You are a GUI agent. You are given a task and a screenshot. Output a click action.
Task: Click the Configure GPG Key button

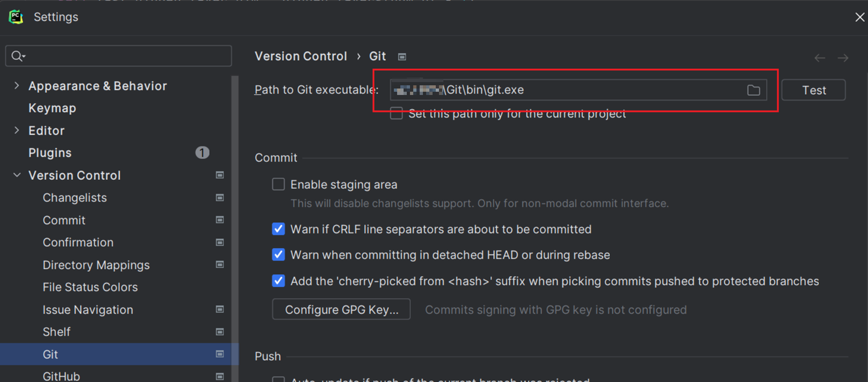coord(341,310)
